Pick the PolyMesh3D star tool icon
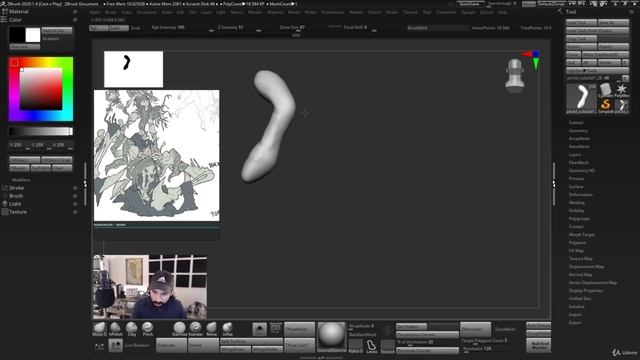The image size is (640, 360). (x=622, y=90)
